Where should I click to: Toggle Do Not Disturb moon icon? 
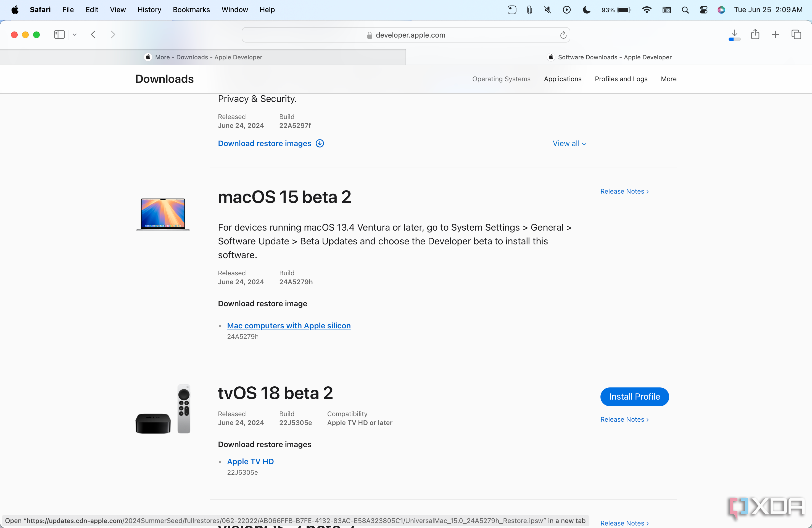pos(586,10)
